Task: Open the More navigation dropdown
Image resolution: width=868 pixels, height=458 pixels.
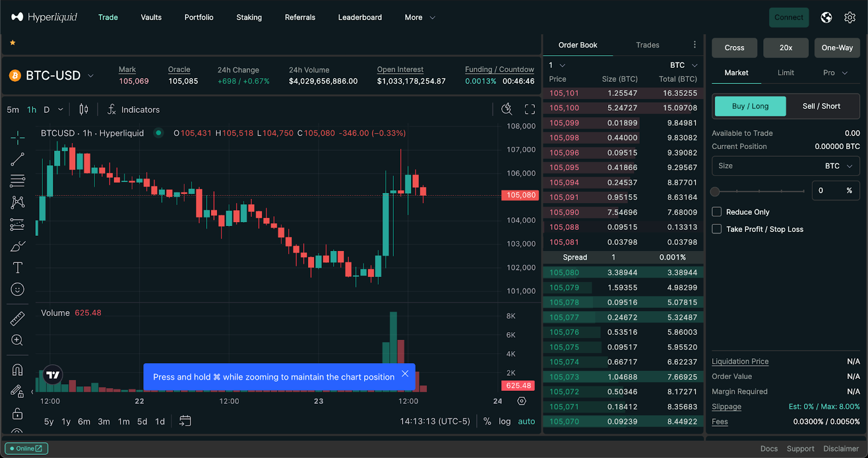Action: point(420,17)
